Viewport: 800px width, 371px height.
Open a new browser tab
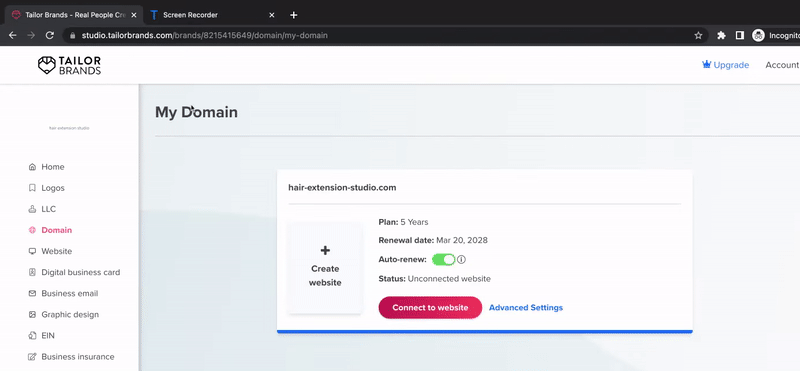pos(293,15)
